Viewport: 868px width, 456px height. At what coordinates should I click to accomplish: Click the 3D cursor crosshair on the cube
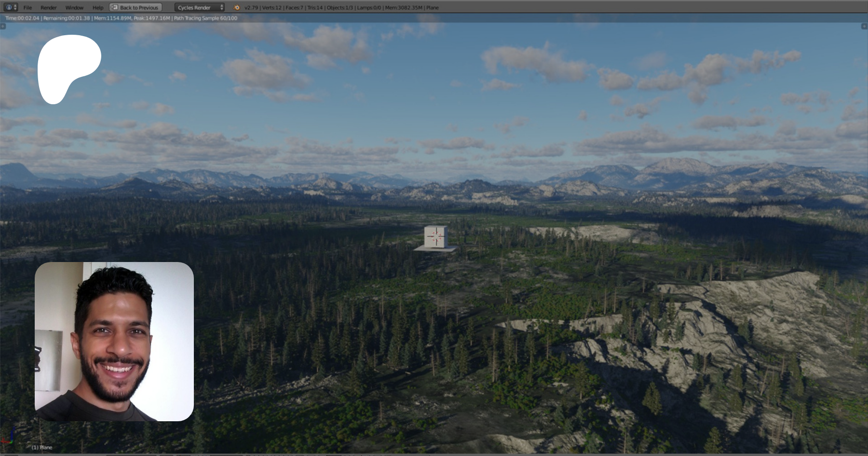435,236
